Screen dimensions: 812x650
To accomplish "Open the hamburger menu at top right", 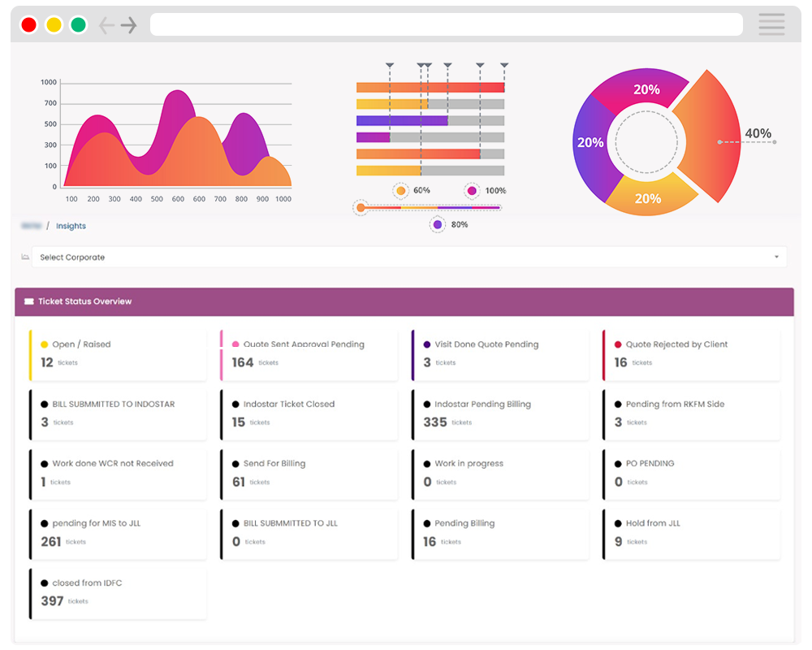I will click(x=771, y=24).
